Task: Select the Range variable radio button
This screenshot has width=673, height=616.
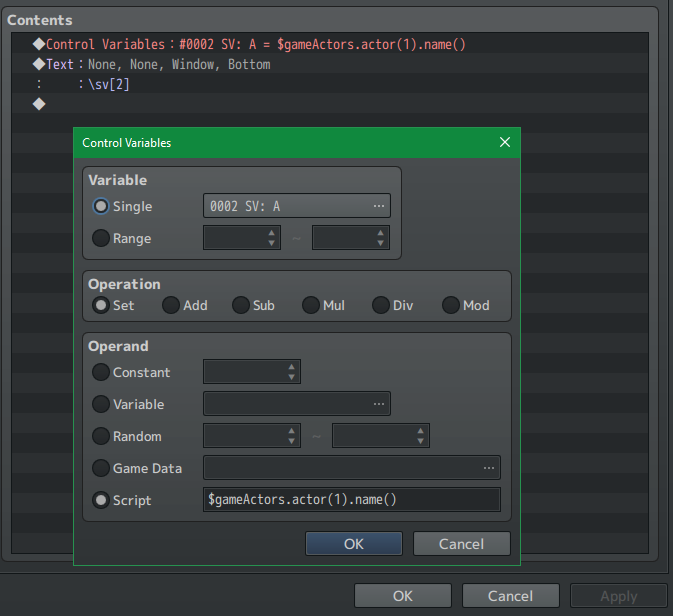Action: pos(101,238)
